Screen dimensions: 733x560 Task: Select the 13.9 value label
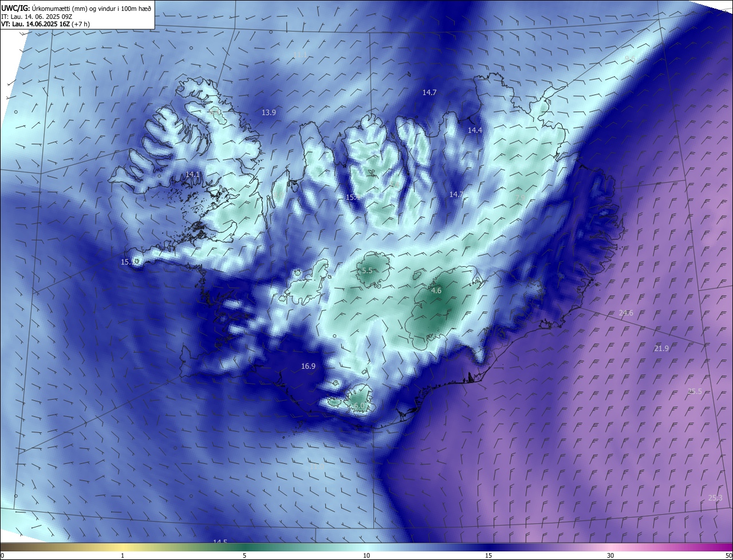[x=269, y=113]
